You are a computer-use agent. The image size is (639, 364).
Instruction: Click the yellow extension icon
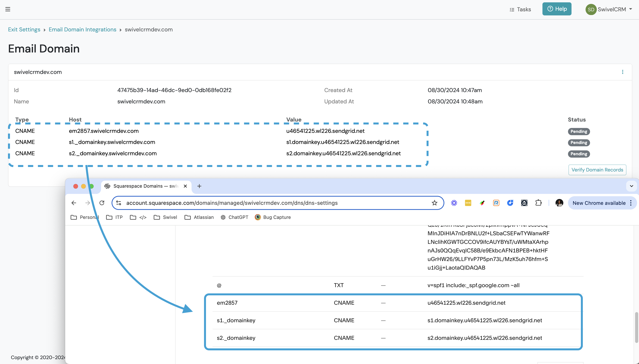click(468, 203)
